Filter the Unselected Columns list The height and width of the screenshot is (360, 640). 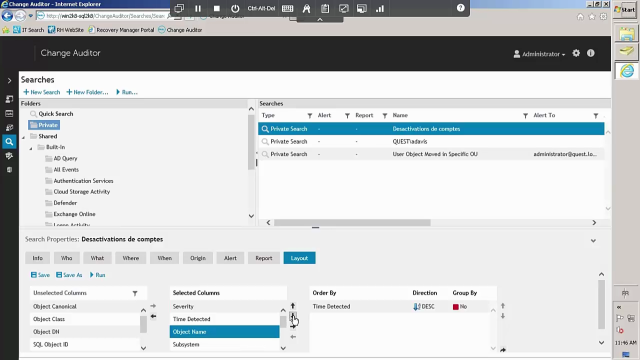135,293
